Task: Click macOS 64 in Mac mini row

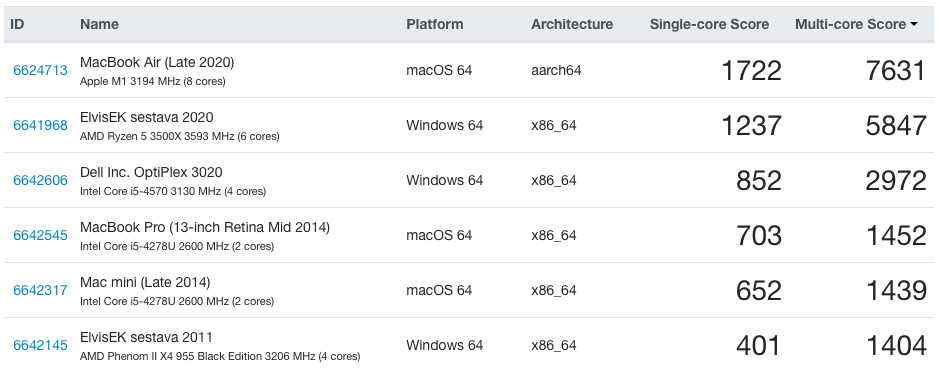Action: (439, 290)
